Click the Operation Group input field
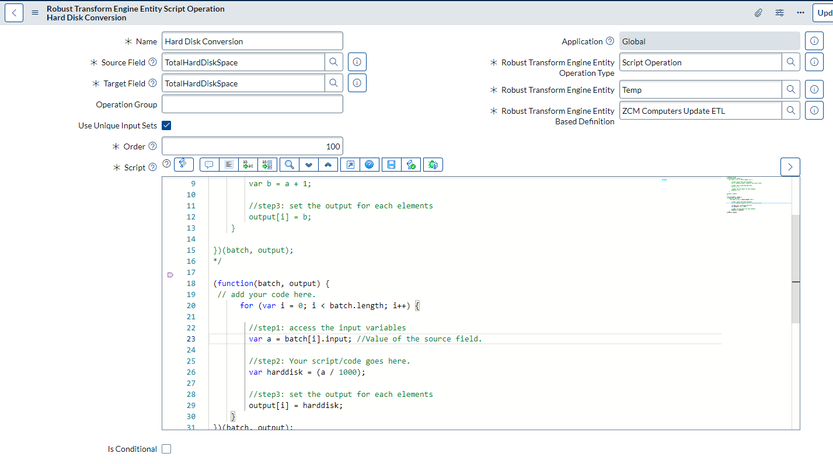This screenshot has width=833, height=464. click(252, 104)
